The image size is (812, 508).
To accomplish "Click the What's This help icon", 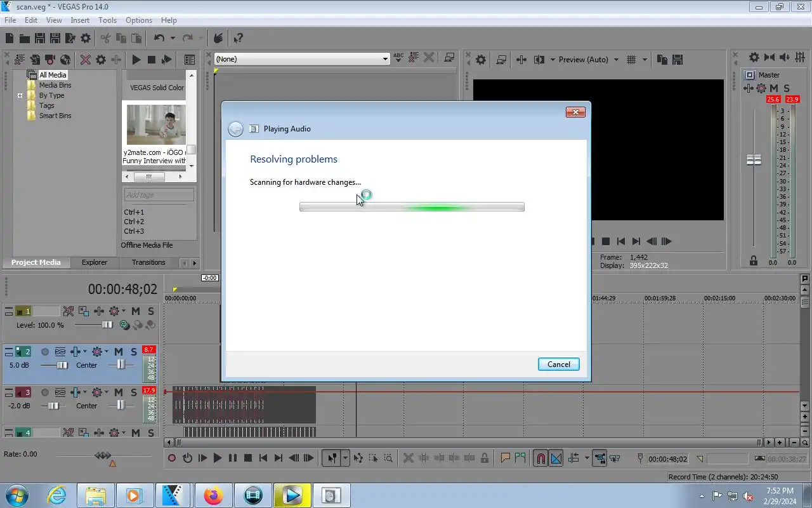I will tap(238, 38).
